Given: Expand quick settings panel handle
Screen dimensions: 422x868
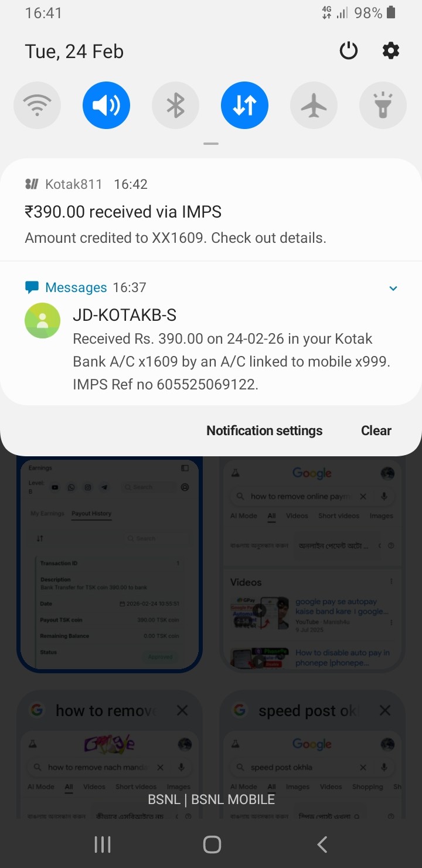Looking at the screenshot, I should tap(211, 144).
